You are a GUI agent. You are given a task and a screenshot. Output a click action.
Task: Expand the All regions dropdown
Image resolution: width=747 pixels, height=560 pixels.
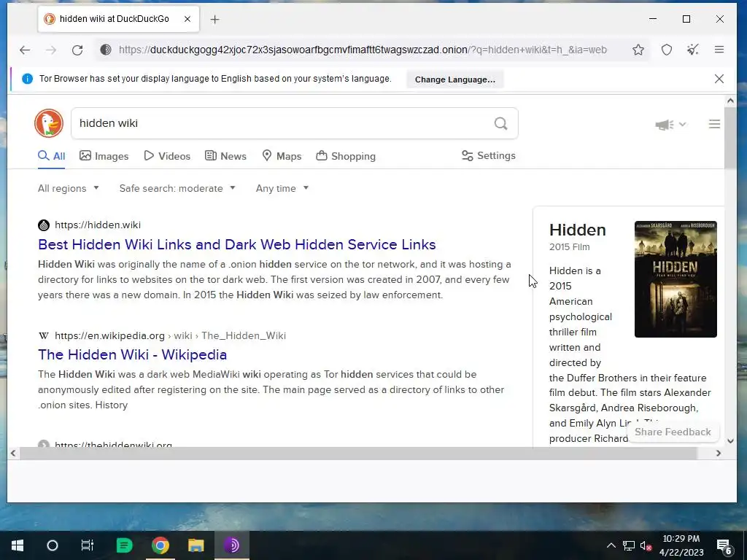[x=69, y=189]
